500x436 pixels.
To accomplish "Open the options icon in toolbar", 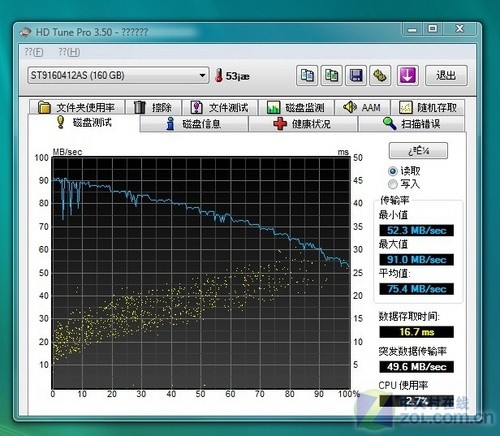I will (x=380, y=75).
